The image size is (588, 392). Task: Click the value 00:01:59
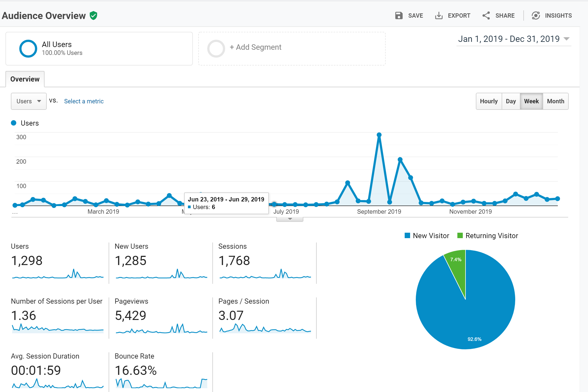pos(36,370)
